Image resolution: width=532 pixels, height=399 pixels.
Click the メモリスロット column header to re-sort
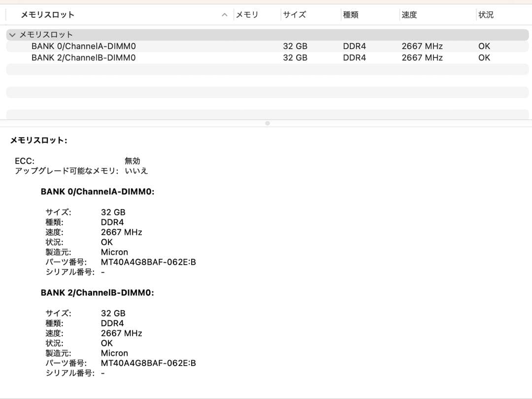pyautogui.click(x=47, y=15)
